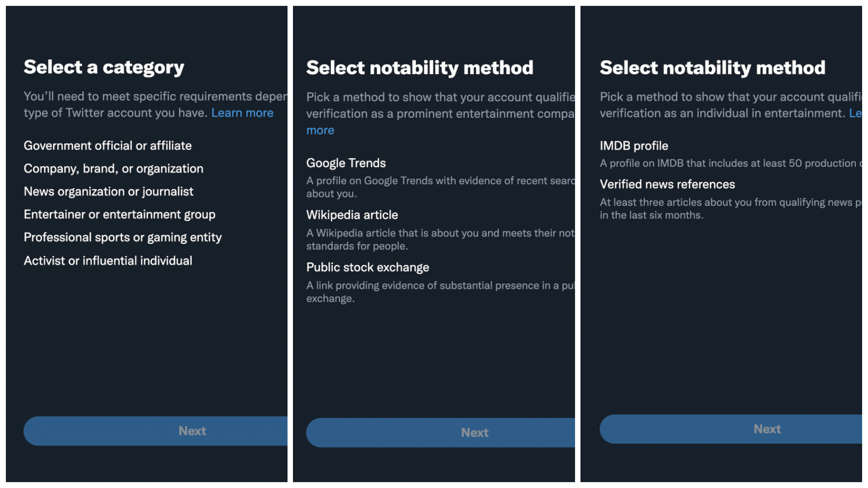This screenshot has height=488, width=868.
Task: Select News organization or journalist option
Action: pyautogui.click(x=108, y=192)
